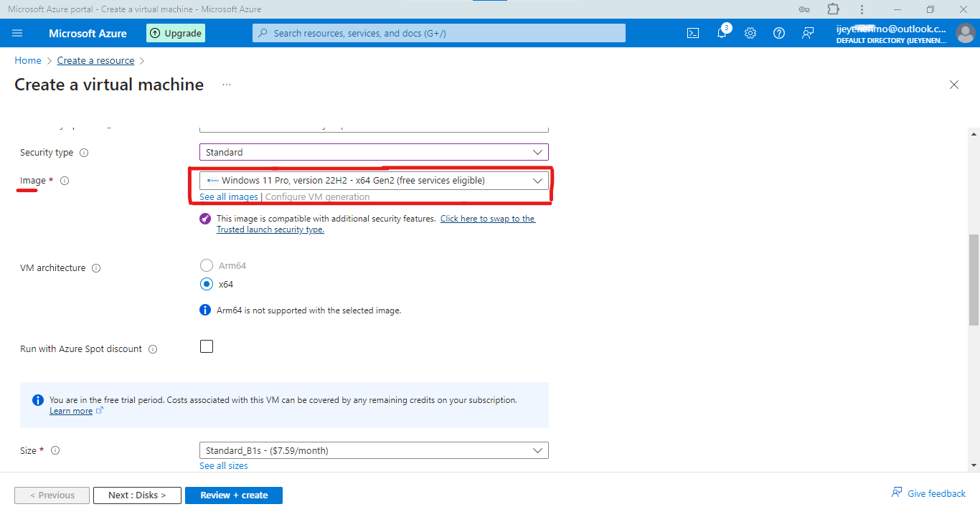Open the more options ellipsis beside page title
Screen dimensions: 980x522
(x=227, y=85)
